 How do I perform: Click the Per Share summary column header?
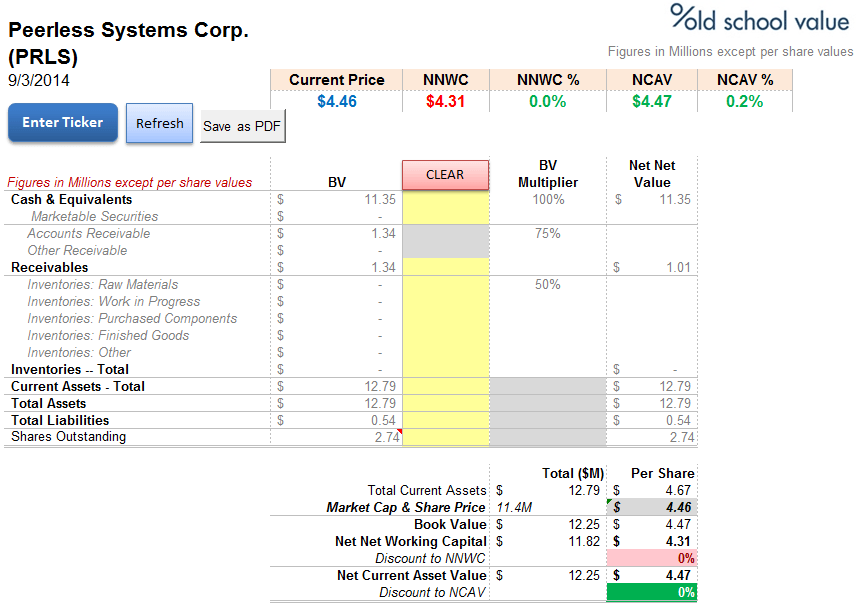(662, 473)
